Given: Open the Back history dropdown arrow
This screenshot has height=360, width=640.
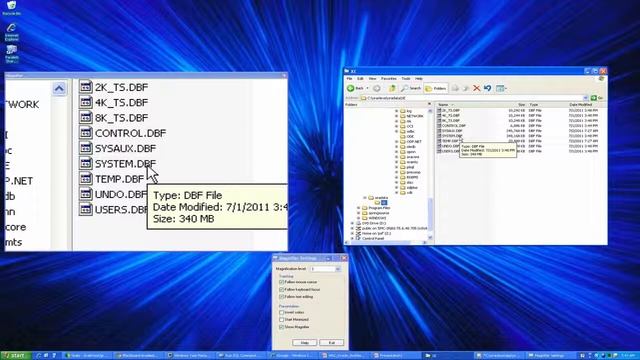Looking at the screenshot, I should 367,88.
